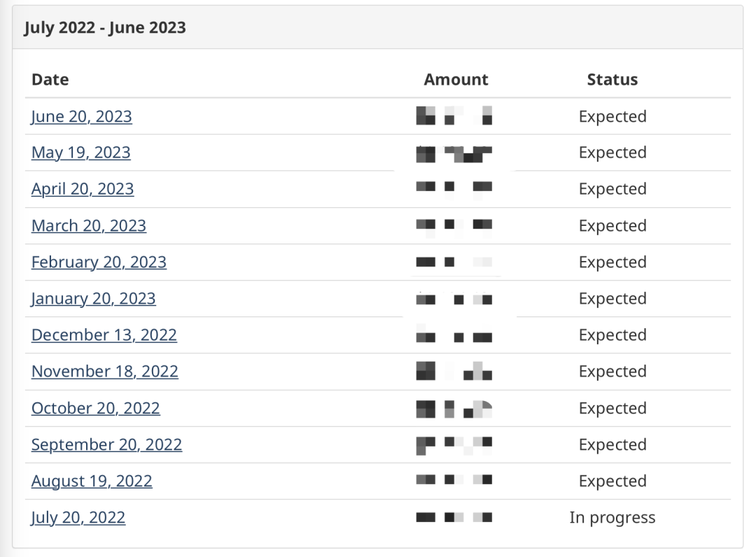756x557 pixels.
Task: Click the Expected status for June 20, 2023
Action: (x=612, y=117)
